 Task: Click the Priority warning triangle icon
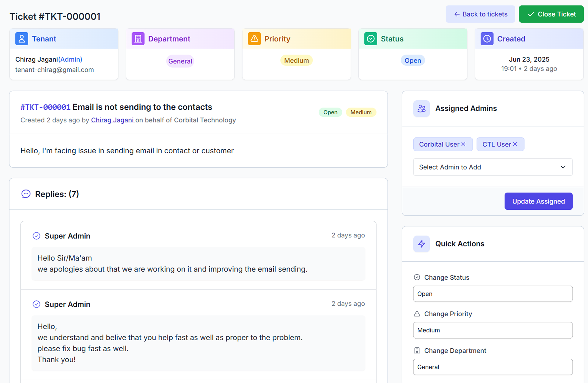[x=254, y=39]
